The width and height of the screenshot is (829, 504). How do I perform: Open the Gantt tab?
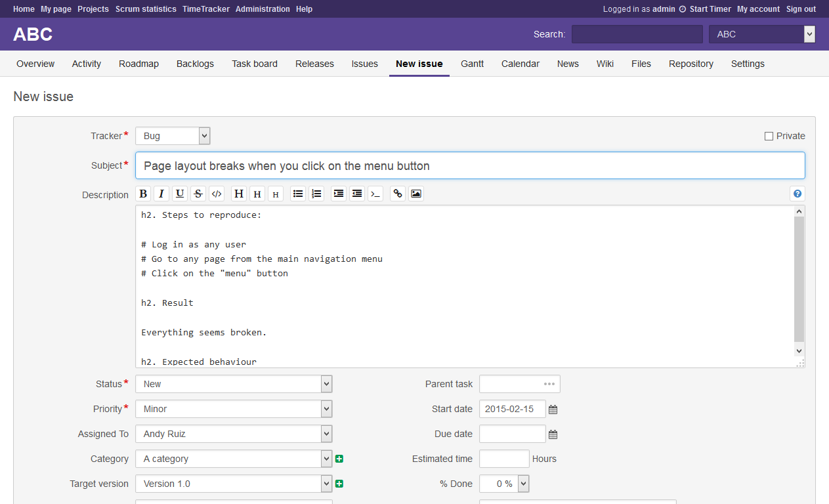[x=472, y=64]
